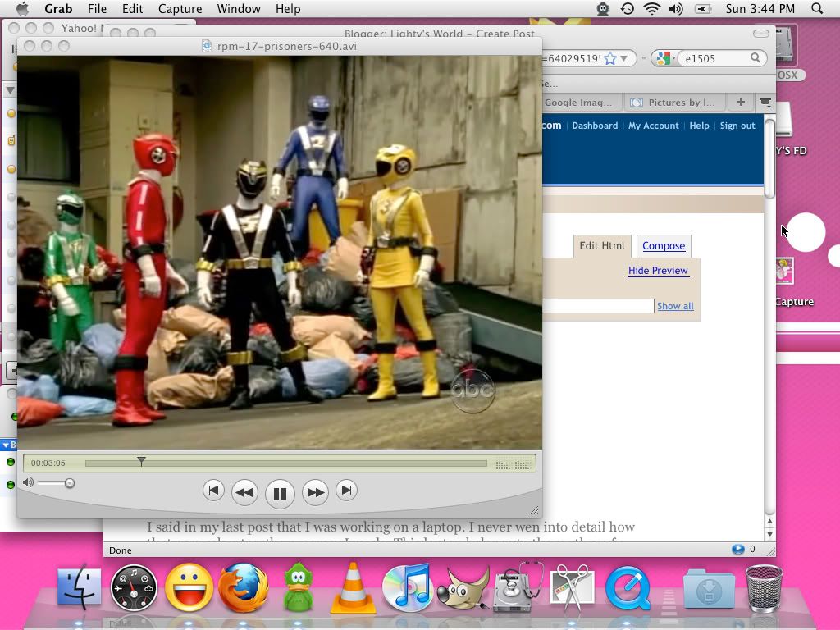This screenshot has height=630, width=840.
Task: Open the File menu
Action: pos(97,8)
